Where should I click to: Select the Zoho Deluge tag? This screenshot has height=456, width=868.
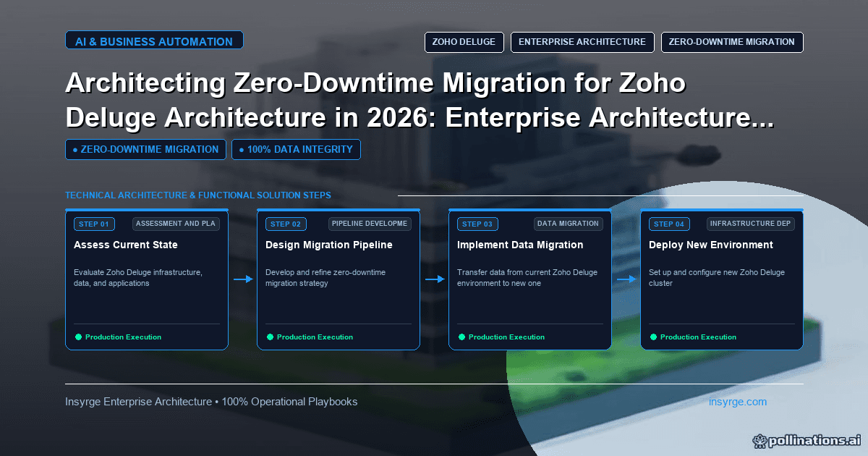[x=464, y=42]
